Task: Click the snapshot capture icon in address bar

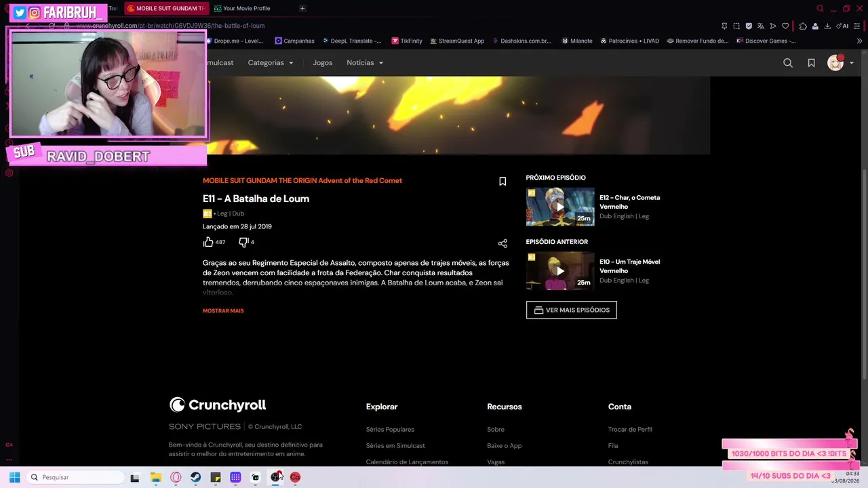Action: coord(736,26)
